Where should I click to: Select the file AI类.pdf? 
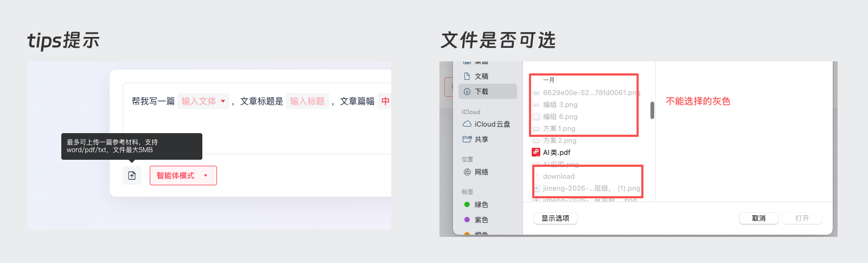click(x=557, y=152)
